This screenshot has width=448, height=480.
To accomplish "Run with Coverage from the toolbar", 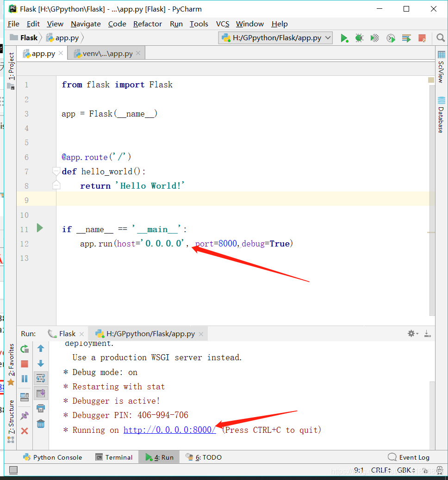I will [375, 38].
